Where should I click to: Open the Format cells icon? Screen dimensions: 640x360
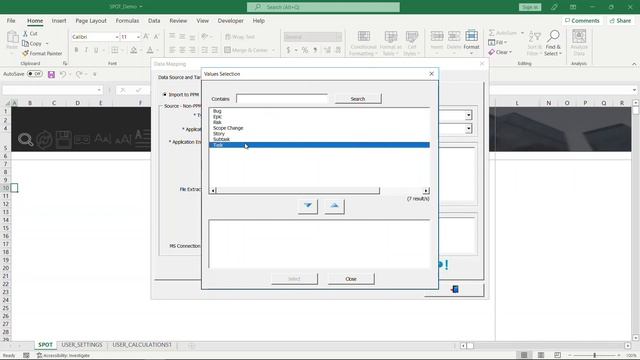(x=471, y=36)
